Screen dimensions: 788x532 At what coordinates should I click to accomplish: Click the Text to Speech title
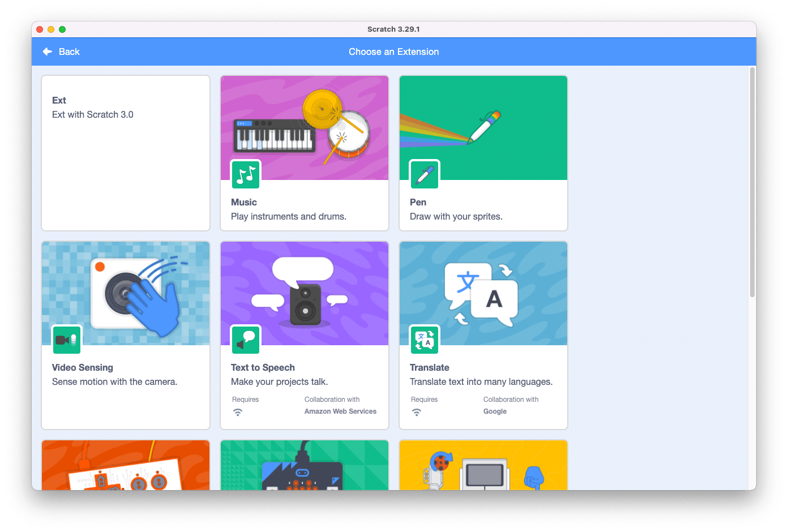tap(263, 367)
